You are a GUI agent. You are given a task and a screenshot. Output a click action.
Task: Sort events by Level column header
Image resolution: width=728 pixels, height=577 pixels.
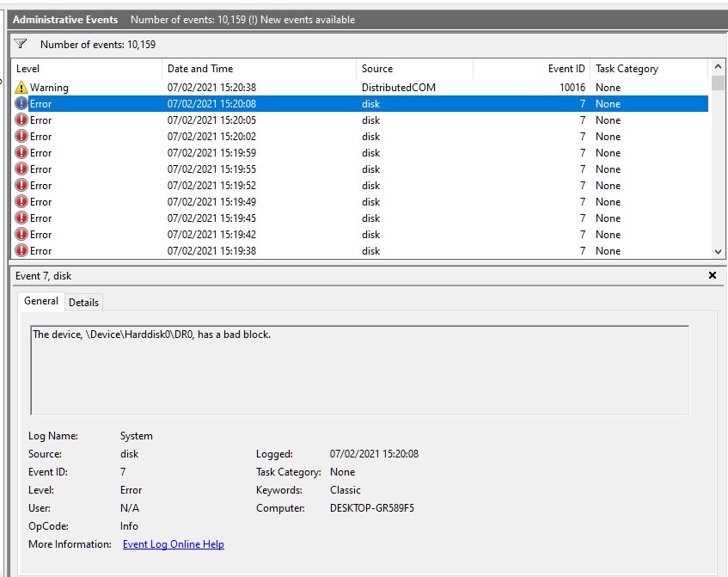coord(86,69)
